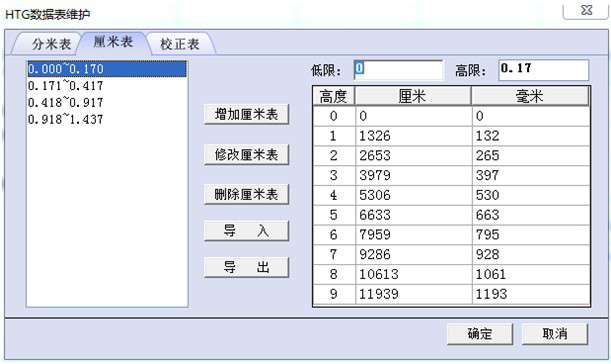The height and width of the screenshot is (364, 611).
Task: Click the 修改厘米表 button
Action: 246,154
